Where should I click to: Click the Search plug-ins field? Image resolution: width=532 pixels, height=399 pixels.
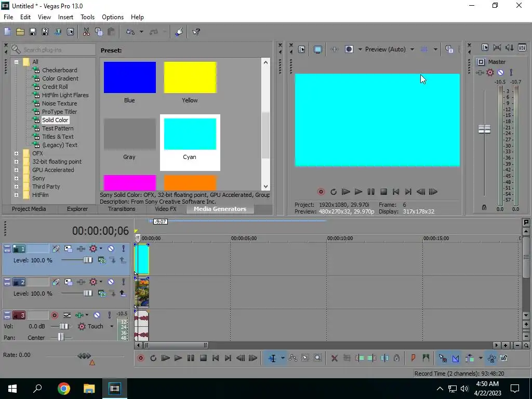pyautogui.click(x=54, y=50)
